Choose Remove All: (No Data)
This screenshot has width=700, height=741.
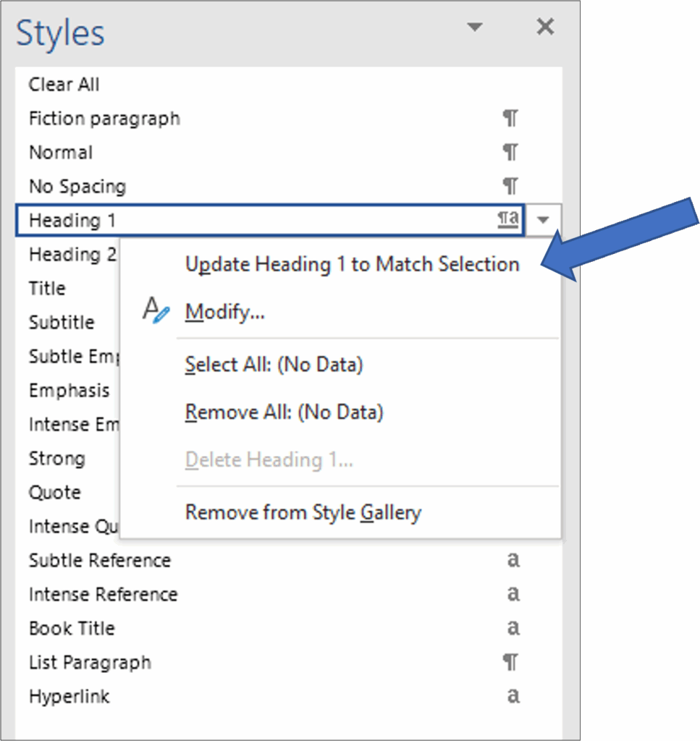284,412
